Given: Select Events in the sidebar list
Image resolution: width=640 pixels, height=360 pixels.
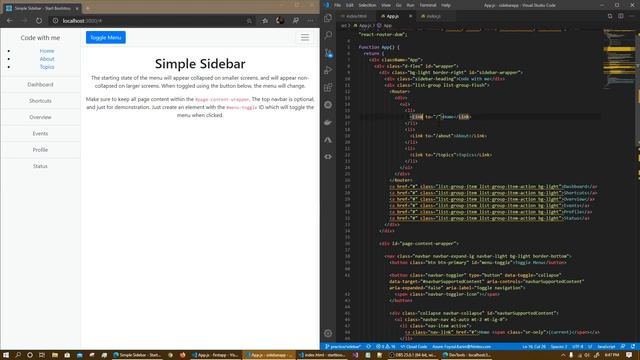Looking at the screenshot, I should point(40,133).
